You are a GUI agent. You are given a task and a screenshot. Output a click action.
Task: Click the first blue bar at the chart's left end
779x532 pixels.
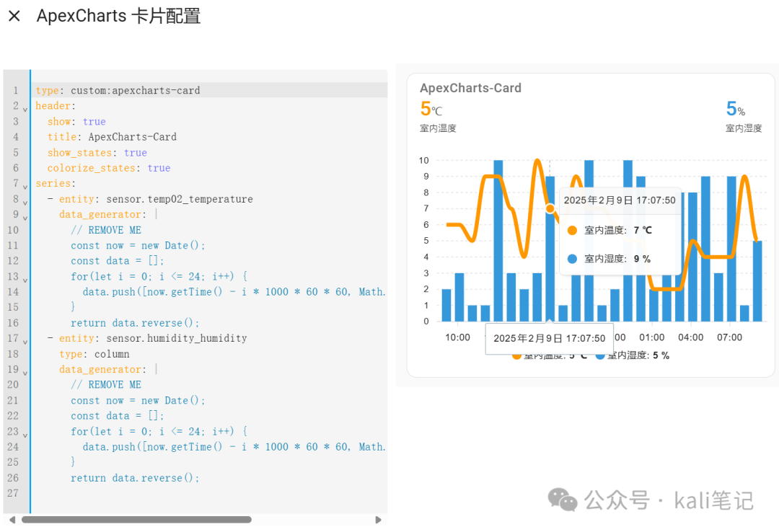446,306
